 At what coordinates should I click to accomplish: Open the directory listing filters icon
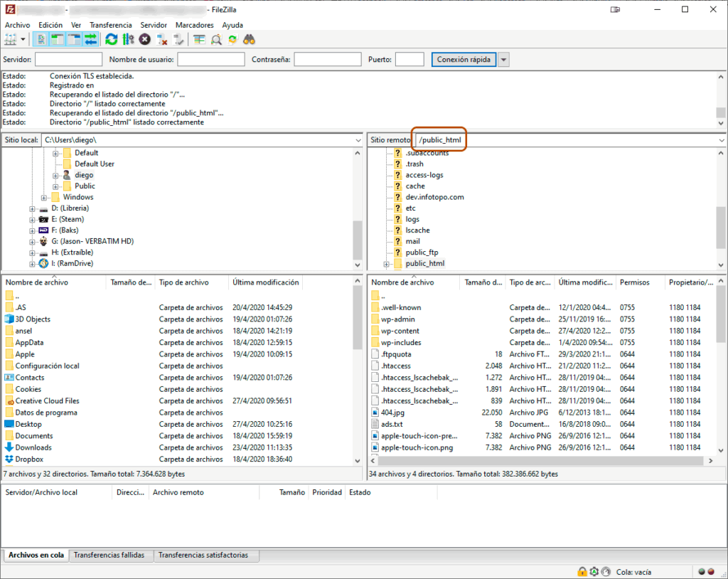pos(199,39)
